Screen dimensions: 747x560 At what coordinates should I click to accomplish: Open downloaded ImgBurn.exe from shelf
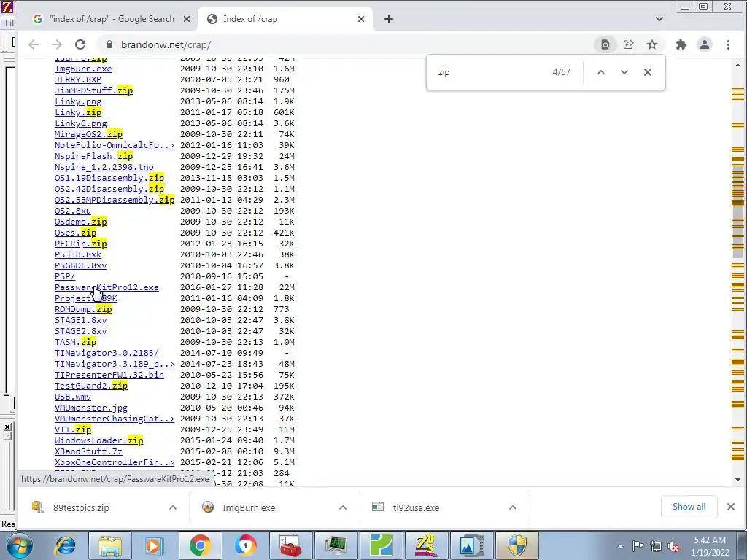coord(249,507)
